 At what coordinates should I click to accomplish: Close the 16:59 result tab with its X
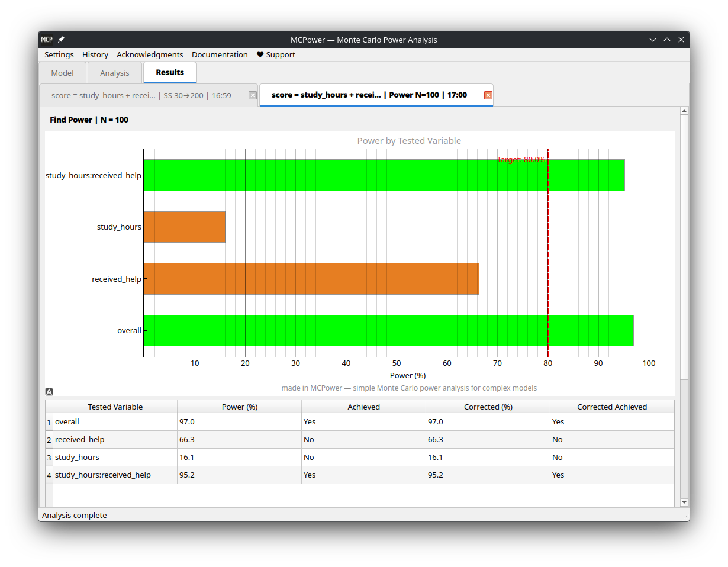[253, 95]
